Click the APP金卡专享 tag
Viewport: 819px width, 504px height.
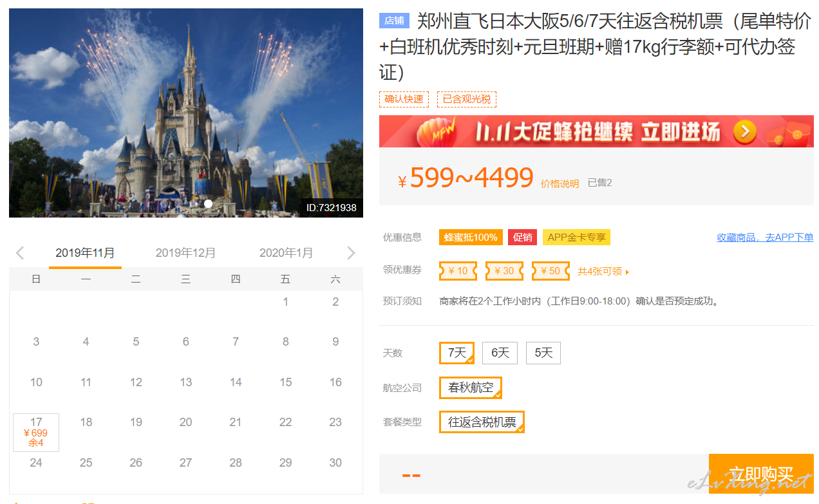(576, 238)
